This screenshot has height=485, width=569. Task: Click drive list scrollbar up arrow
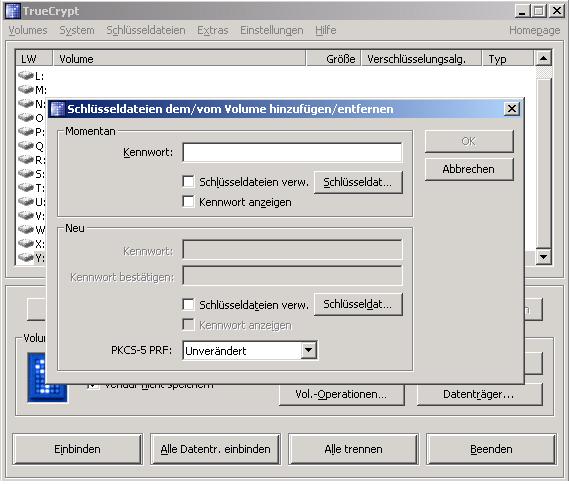point(543,58)
